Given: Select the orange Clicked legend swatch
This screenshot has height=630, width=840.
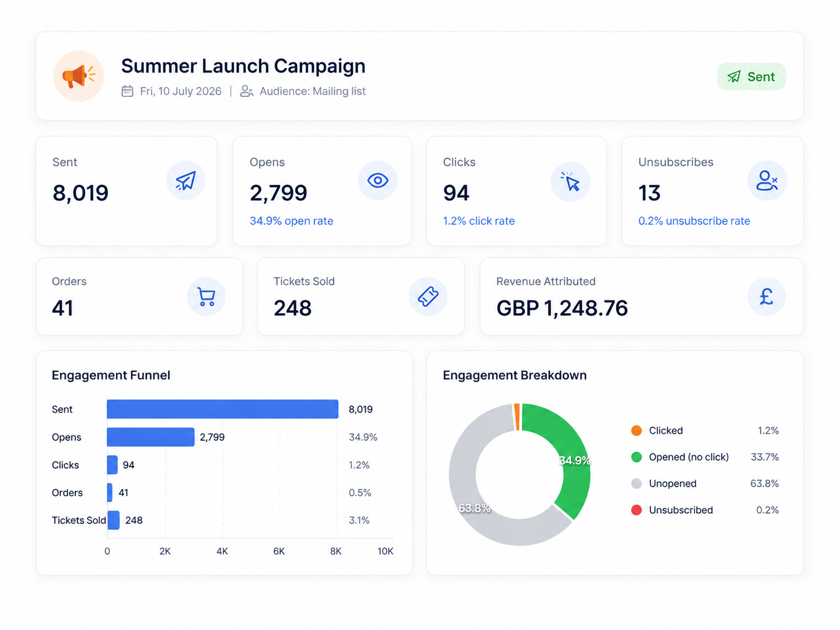Looking at the screenshot, I should tap(636, 430).
